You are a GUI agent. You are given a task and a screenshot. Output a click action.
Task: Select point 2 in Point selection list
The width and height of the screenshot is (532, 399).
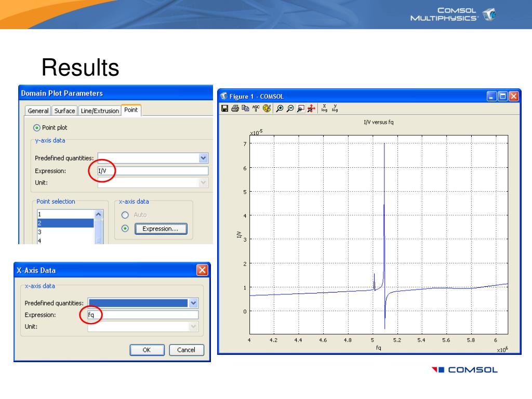click(x=65, y=223)
